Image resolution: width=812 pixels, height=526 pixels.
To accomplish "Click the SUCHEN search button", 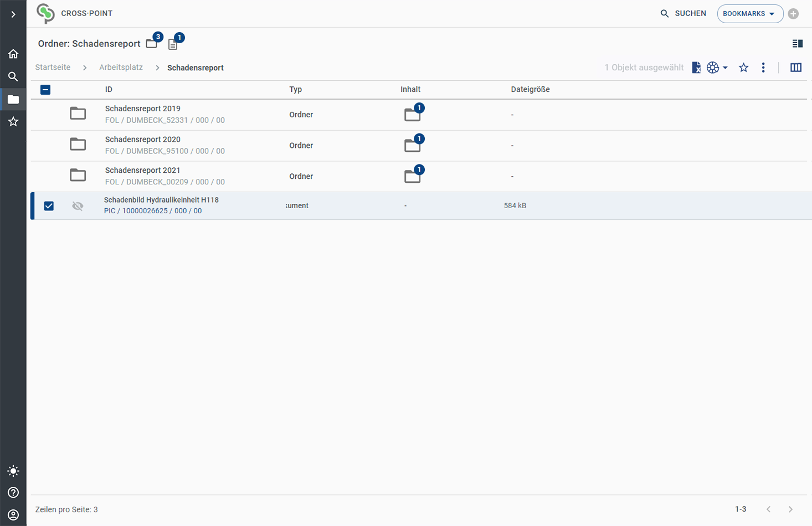I will point(683,14).
